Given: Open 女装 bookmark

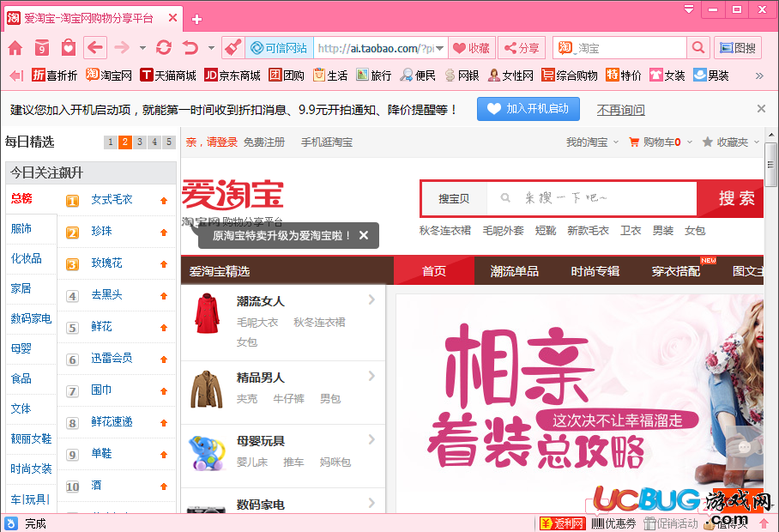Looking at the screenshot, I should coord(667,76).
